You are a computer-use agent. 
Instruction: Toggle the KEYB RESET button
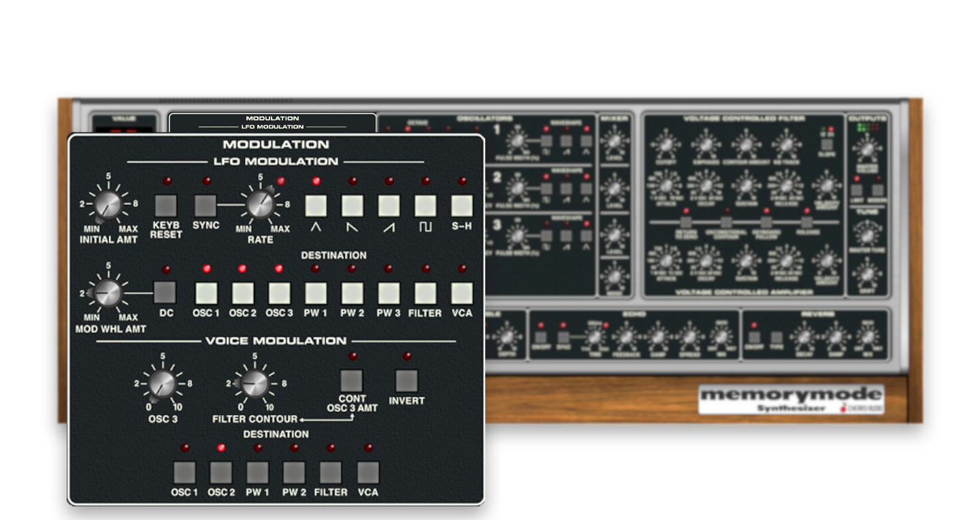pyautogui.click(x=167, y=204)
